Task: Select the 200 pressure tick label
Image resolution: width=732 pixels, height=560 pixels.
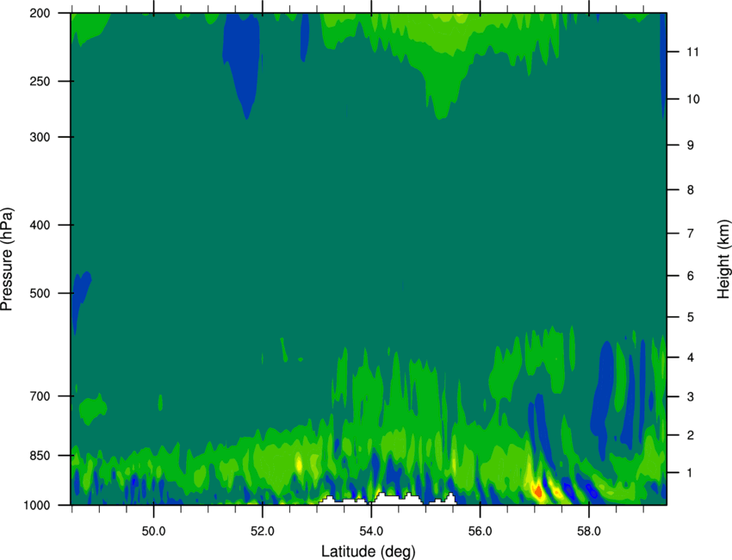Action: pos(40,13)
